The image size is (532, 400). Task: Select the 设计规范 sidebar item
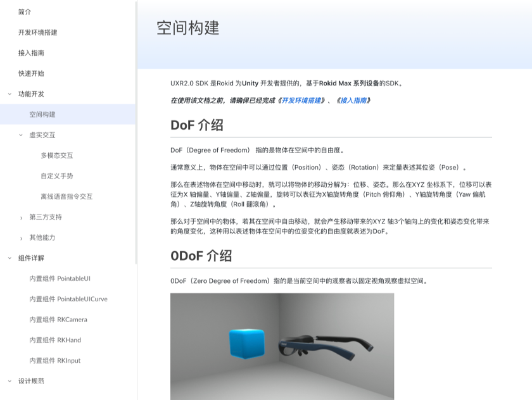(31, 381)
